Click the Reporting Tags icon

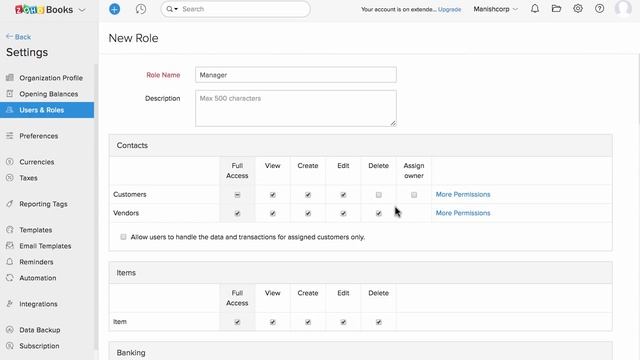coord(10,204)
